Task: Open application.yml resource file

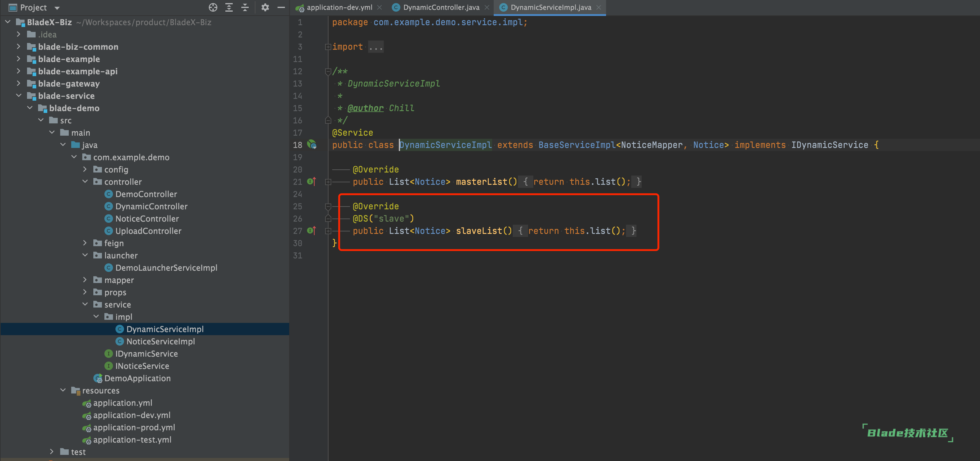Action: pos(122,403)
